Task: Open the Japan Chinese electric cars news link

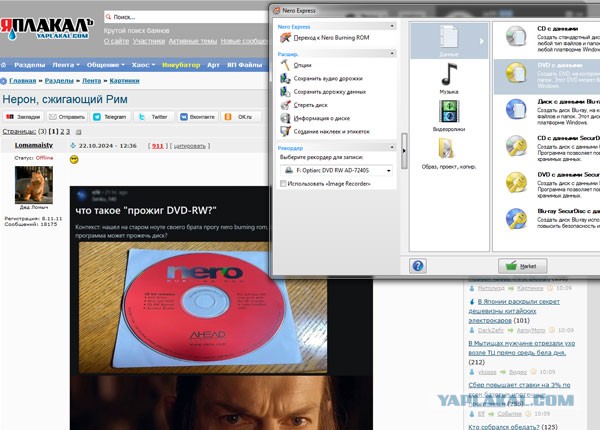Action: (514, 311)
